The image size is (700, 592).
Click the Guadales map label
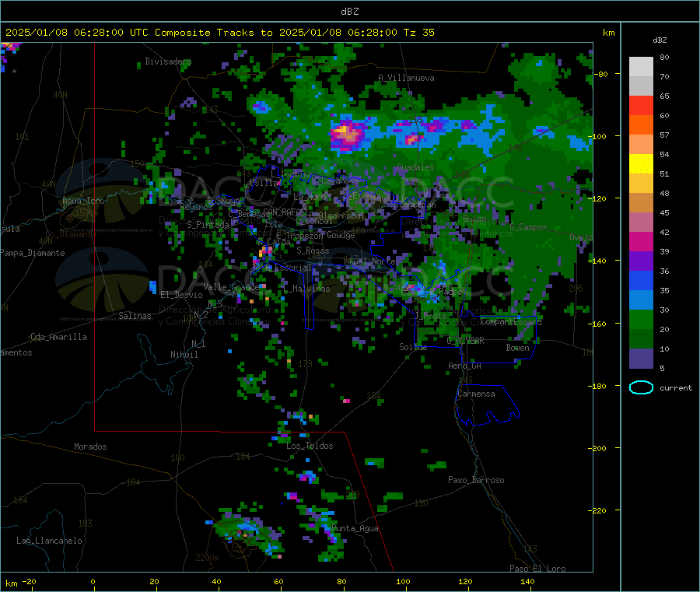(x=415, y=167)
